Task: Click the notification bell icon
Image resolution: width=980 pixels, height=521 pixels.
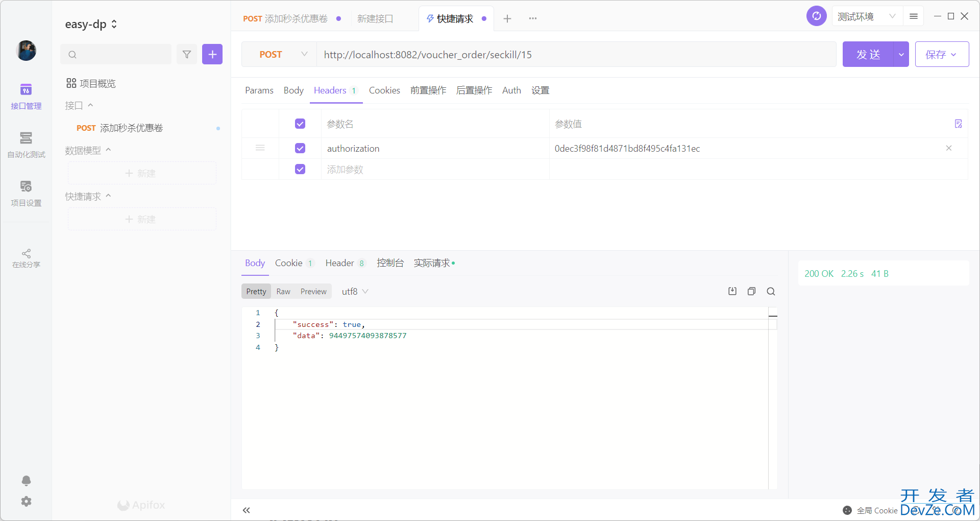Action: click(26, 481)
